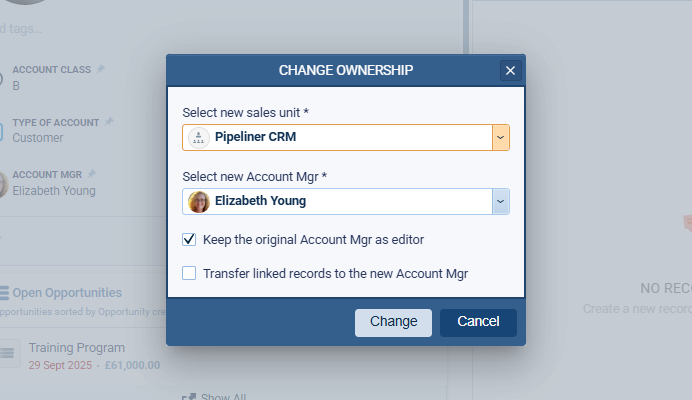Open the sales unit dropdown arrow
Screen dimensions: 692x400
[x=501, y=137]
